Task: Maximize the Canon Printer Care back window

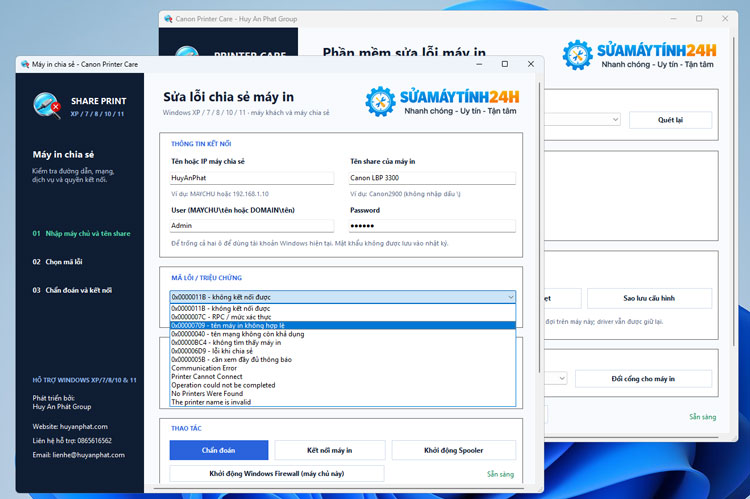Action: point(699,19)
